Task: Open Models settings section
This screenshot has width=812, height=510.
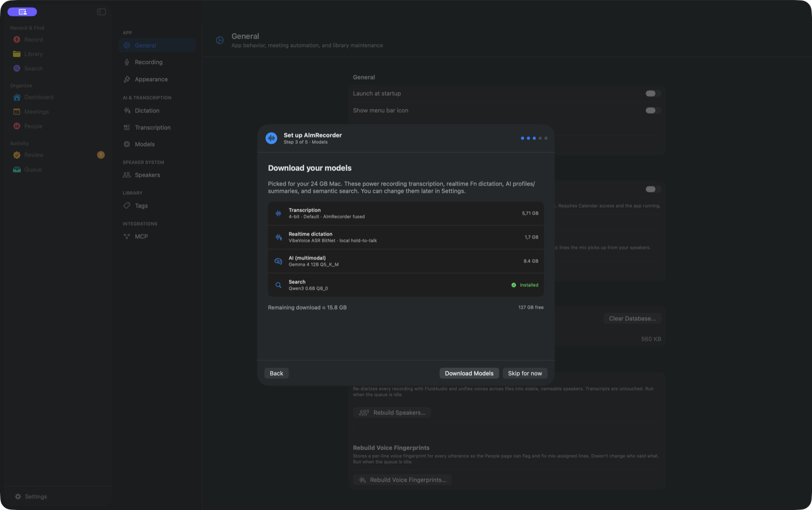Action: coord(157,144)
